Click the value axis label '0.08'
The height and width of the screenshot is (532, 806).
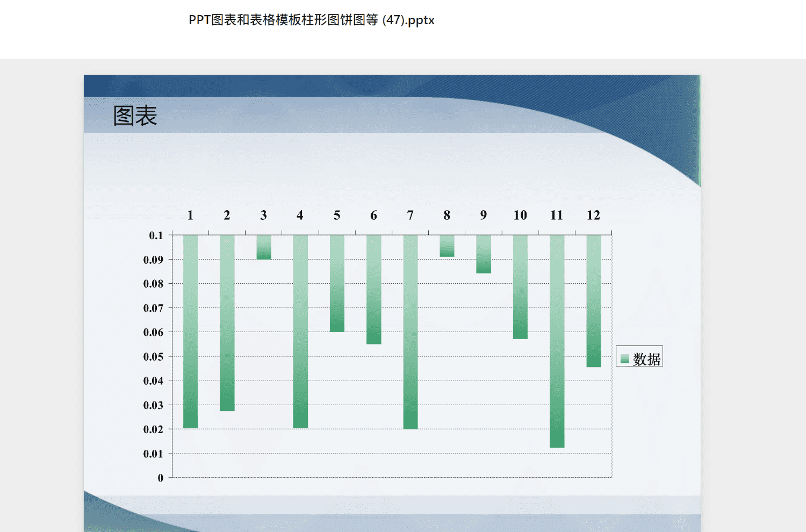[x=153, y=284]
